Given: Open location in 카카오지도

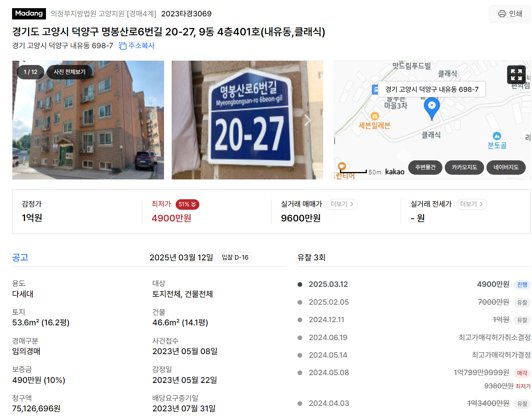Looking at the screenshot, I should click(x=464, y=167).
